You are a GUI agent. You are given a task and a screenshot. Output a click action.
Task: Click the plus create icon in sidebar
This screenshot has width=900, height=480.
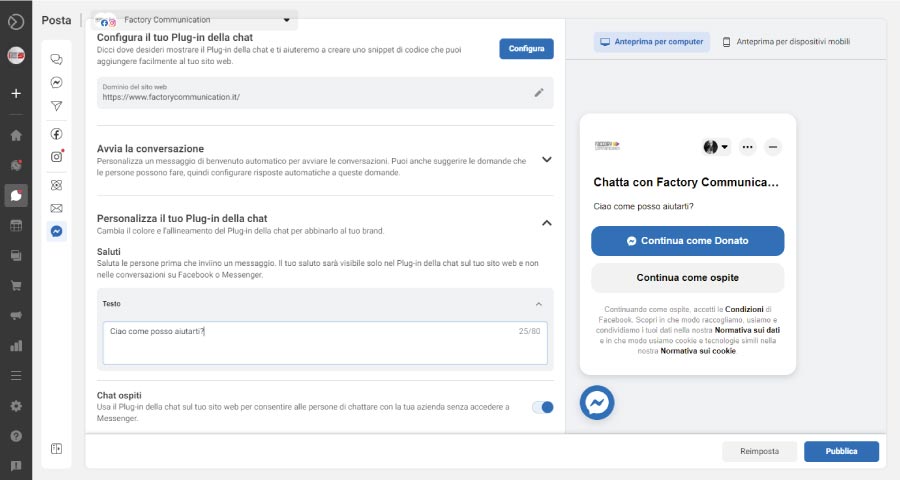[x=16, y=93]
